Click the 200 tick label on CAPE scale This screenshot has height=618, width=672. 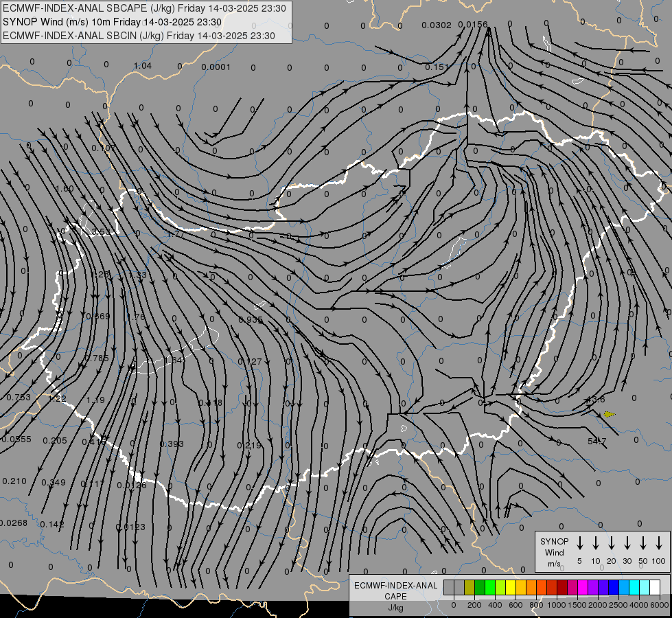pyautogui.click(x=474, y=605)
